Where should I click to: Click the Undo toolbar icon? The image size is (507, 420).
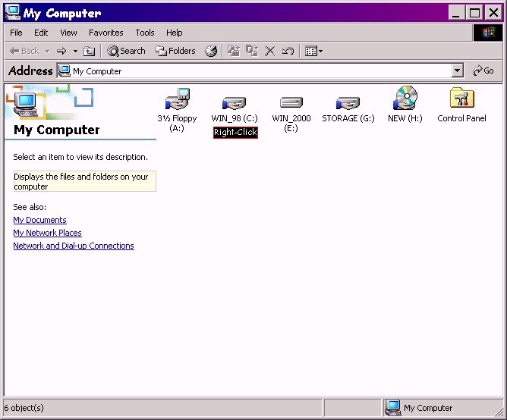coord(288,51)
